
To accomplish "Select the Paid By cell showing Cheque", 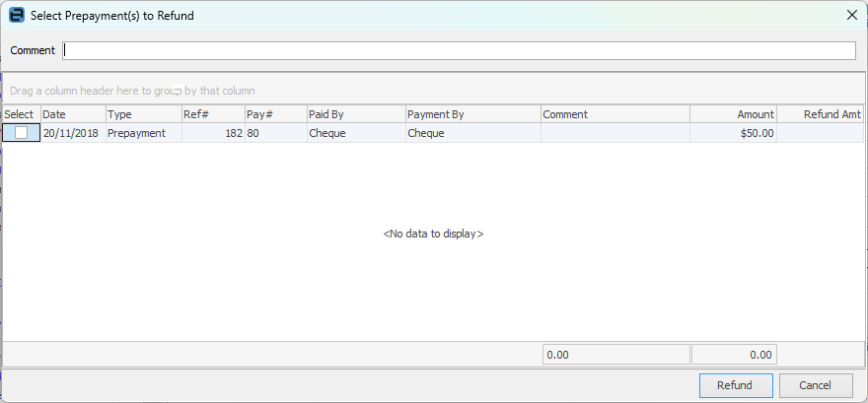I will click(x=356, y=133).
